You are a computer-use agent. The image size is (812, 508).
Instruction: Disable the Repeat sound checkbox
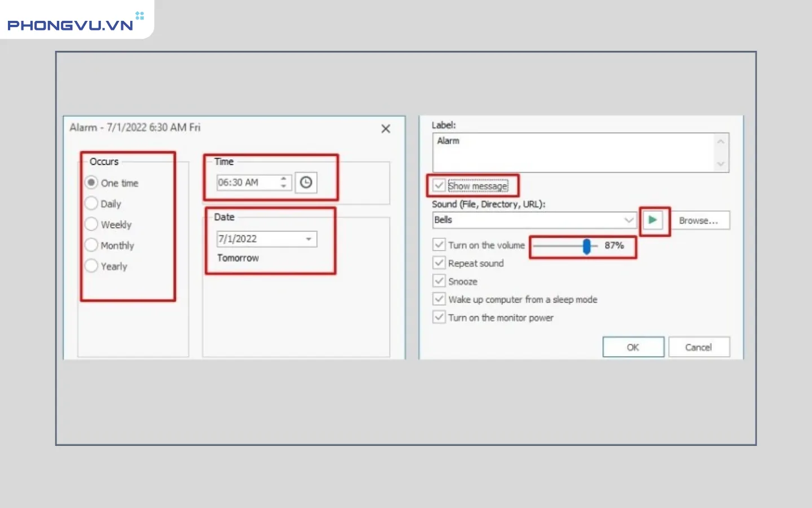click(439, 263)
